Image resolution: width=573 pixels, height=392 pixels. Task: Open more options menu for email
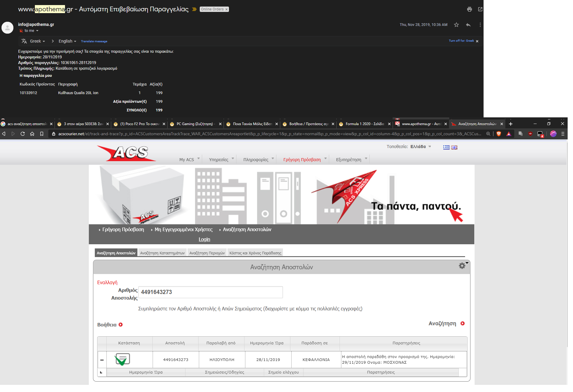(x=480, y=25)
